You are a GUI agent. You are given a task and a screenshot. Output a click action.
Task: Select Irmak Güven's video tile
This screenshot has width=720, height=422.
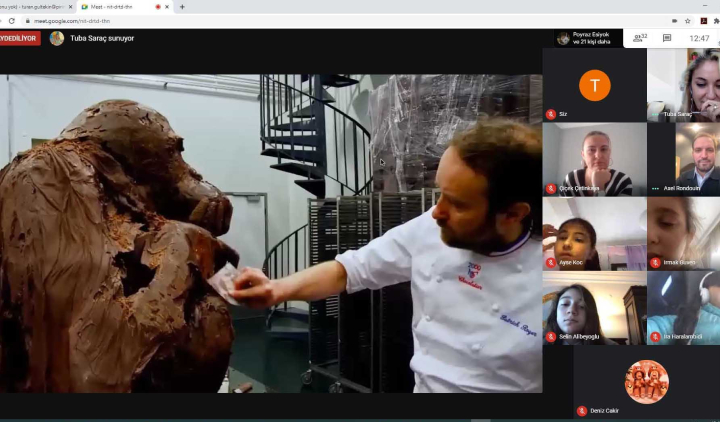[683, 234]
